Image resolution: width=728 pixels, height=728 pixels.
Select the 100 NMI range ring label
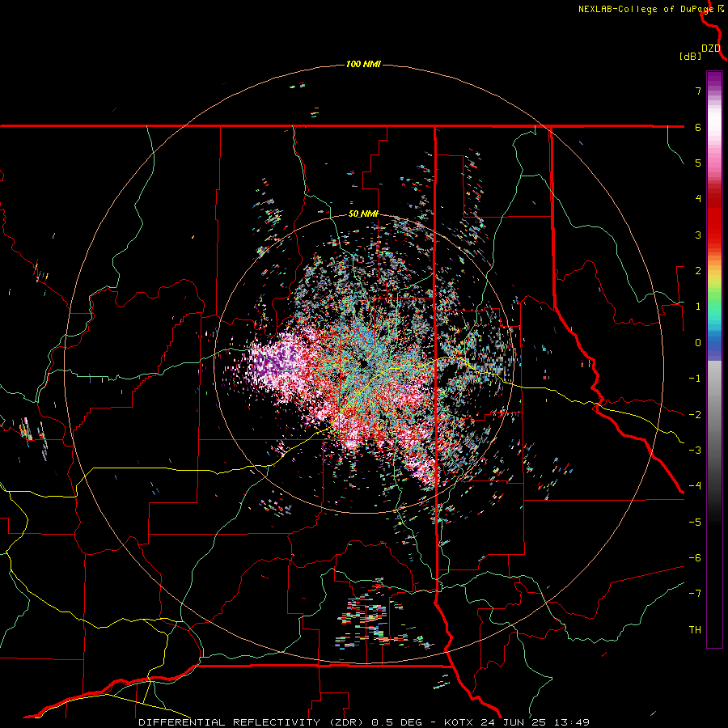point(363,64)
